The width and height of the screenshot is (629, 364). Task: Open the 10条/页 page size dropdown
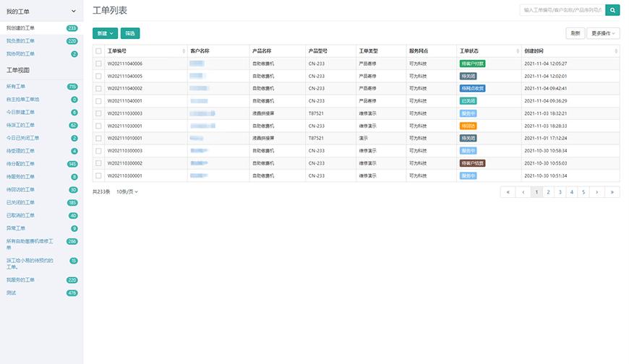127,192
